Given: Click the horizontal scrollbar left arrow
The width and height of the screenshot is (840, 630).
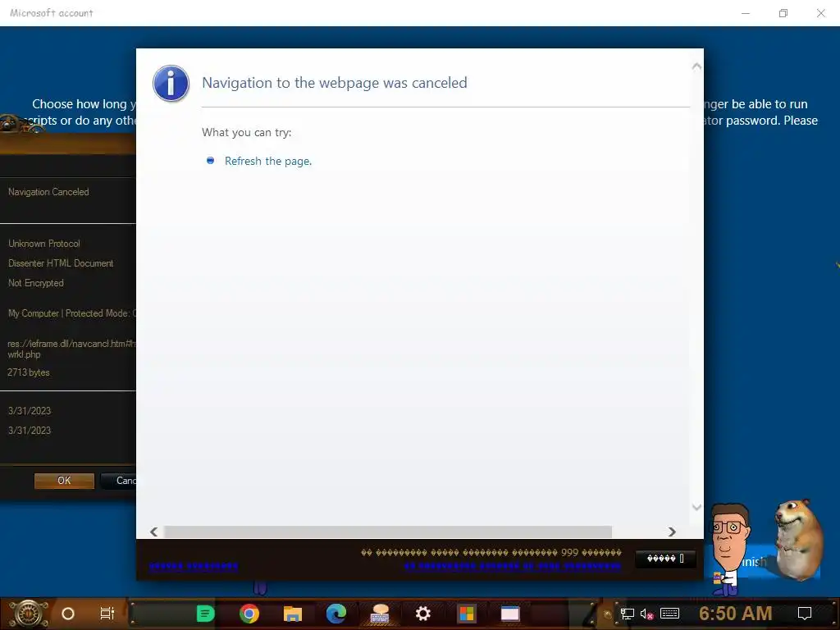Looking at the screenshot, I should (x=154, y=532).
